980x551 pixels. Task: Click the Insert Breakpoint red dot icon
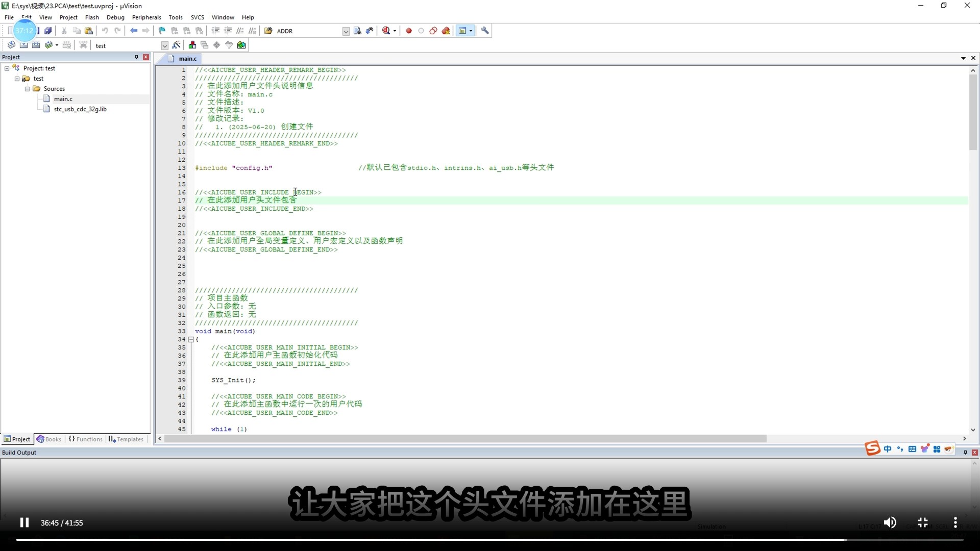pyautogui.click(x=409, y=31)
